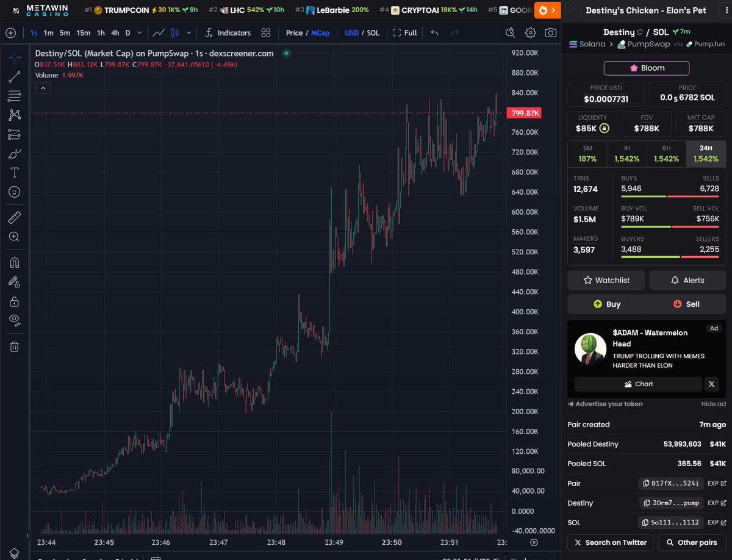
Task: Select the trend line drawing tool
Action: [x=15, y=77]
